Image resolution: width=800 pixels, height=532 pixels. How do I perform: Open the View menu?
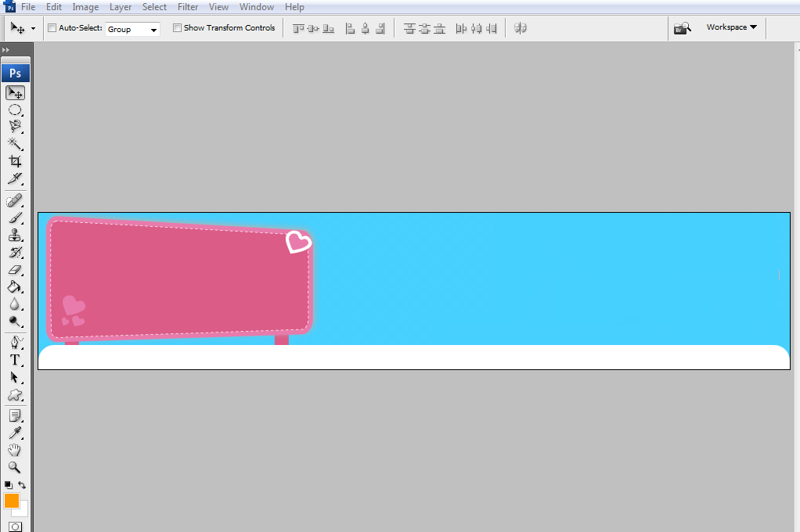pos(218,6)
